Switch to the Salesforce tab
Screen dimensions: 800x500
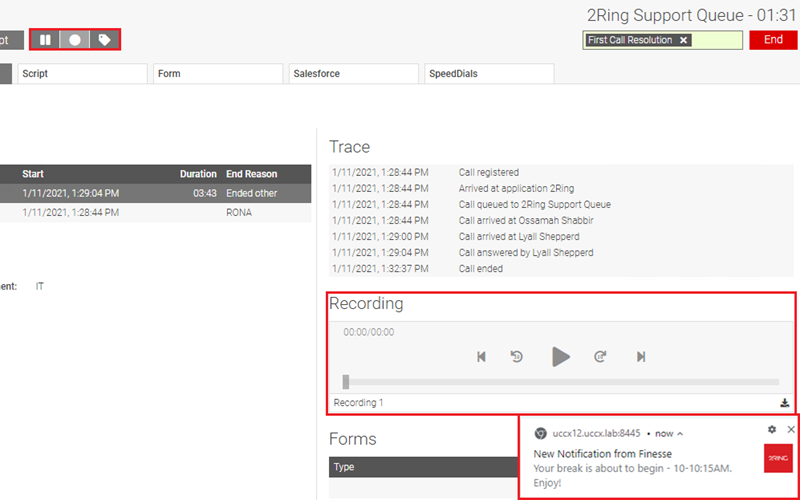354,73
